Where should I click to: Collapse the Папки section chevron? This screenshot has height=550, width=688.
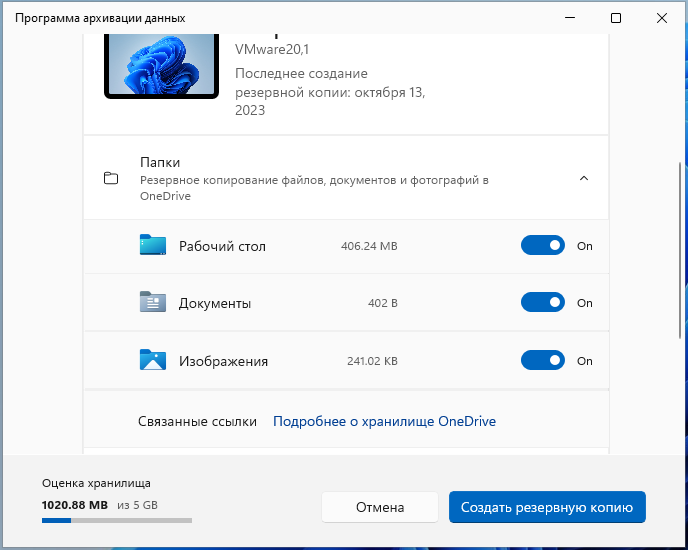[584, 178]
